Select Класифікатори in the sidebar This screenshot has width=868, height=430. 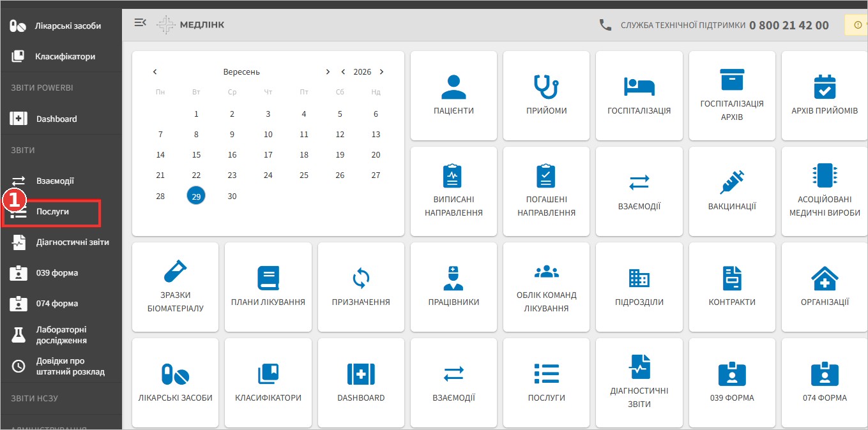tap(61, 56)
